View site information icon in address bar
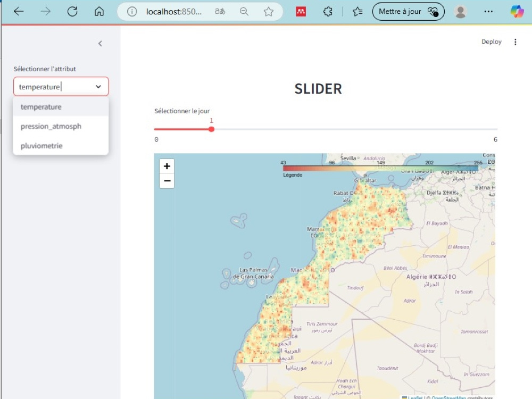The height and width of the screenshot is (399, 532). 132,12
